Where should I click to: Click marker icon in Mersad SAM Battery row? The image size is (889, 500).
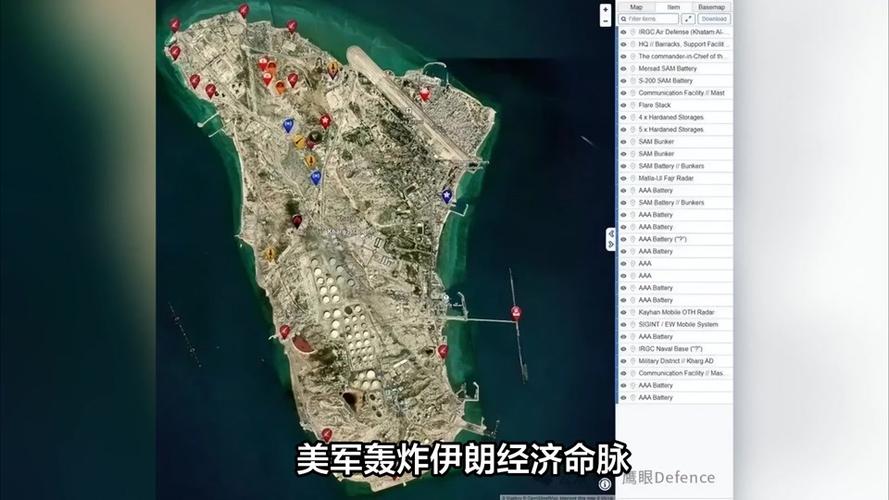pyautogui.click(x=633, y=69)
